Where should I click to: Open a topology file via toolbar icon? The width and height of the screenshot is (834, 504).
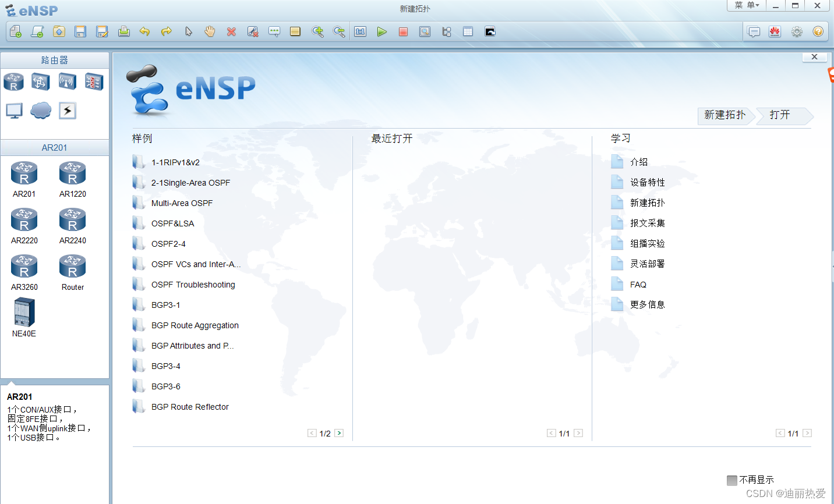tap(59, 31)
